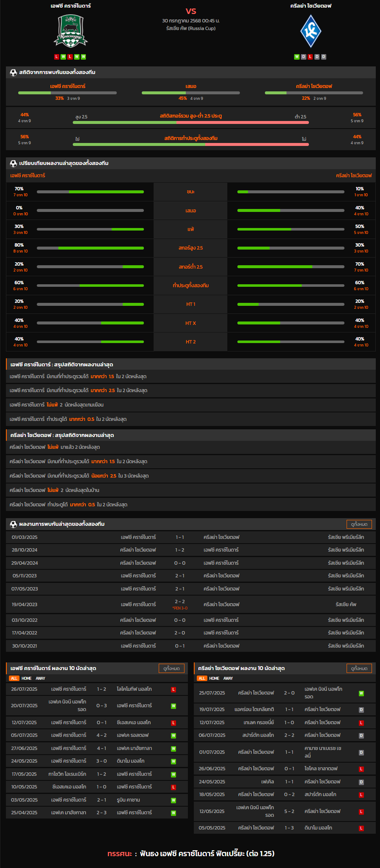Image resolution: width=380 pixels, height=868 pixels.
Task: Click the แพ้ label in comparison table
Action: click(191, 229)
